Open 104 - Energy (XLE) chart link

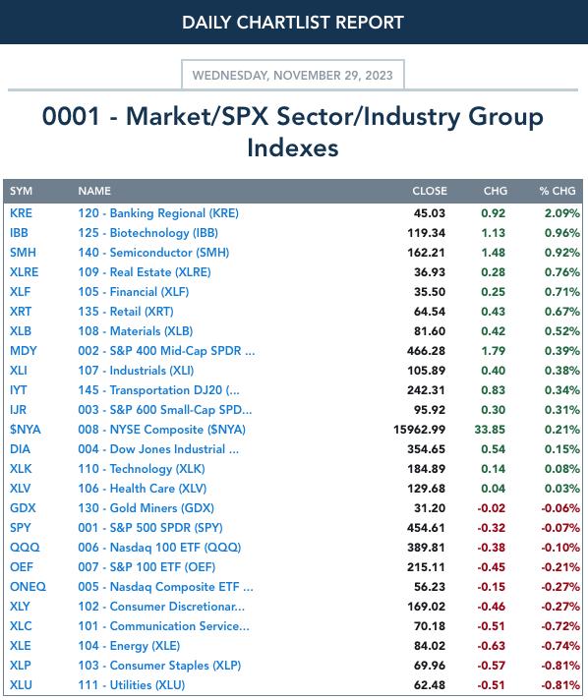tap(129, 646)
